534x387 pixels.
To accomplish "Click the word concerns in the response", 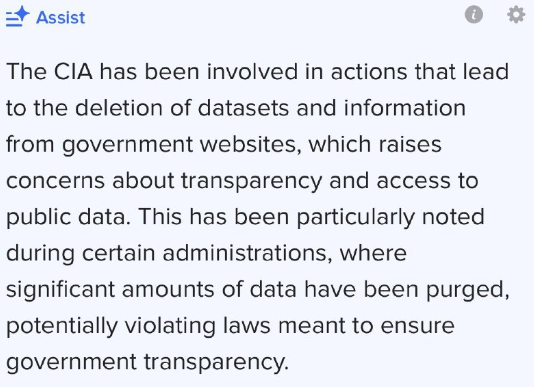I will (x=56, y=181).
